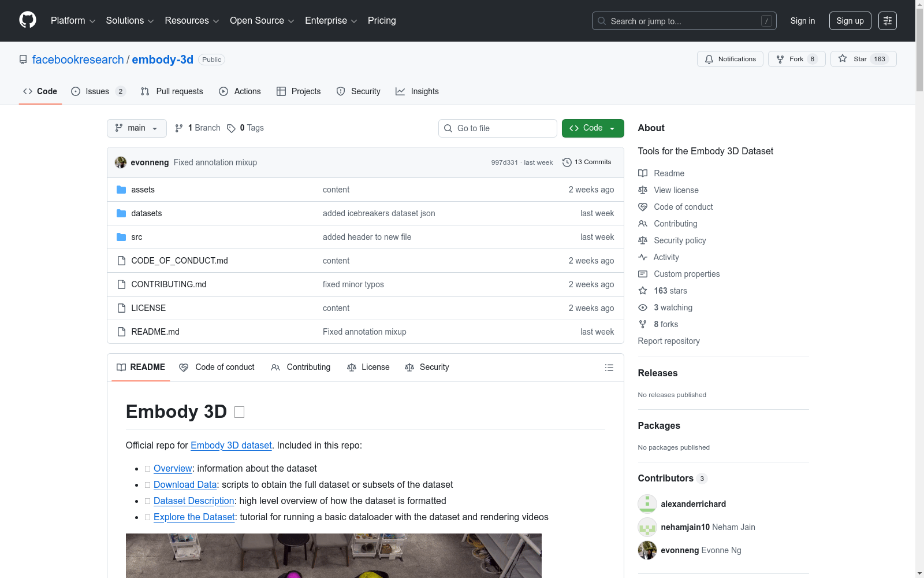This screenshot has width=924, height=578.
Task: Open the README outline list icon
Action: [609, 368]
